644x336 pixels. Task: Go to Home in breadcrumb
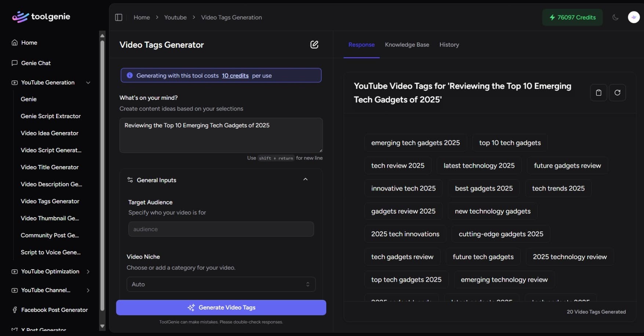click(142, 17)
